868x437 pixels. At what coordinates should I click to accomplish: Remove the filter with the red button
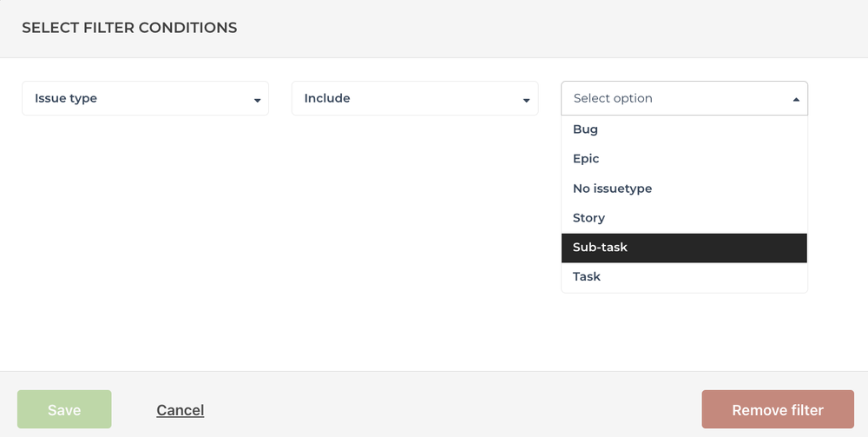tap(778, 409)
